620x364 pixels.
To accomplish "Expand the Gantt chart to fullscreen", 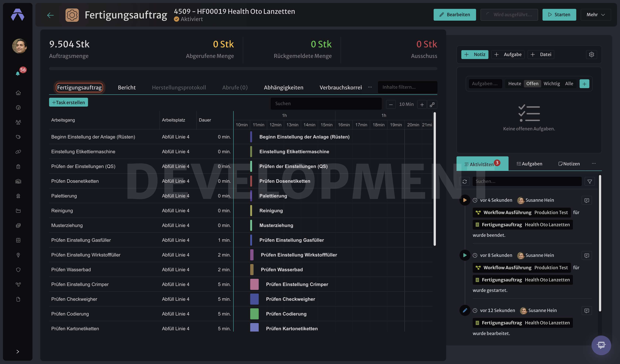I will [432, 105].
